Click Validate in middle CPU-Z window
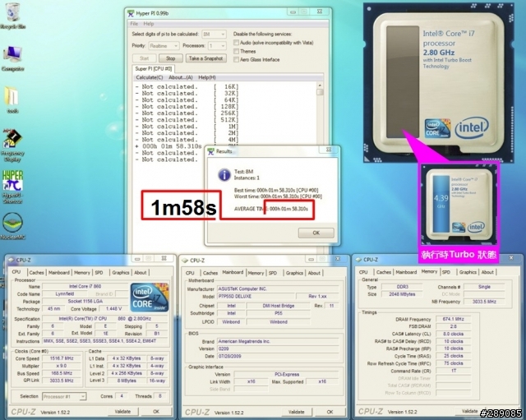Viewport: 526px width, 420px height. coord(296,412)
